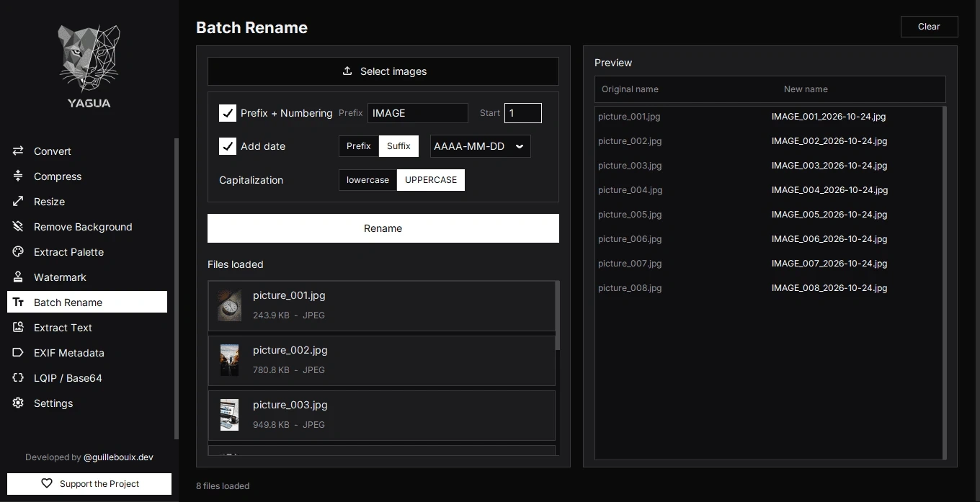Viewport: 980px width, 502px height.
Task: Click the picture_001.jpg clock thumbnail
Action: (x=229, y=305)
